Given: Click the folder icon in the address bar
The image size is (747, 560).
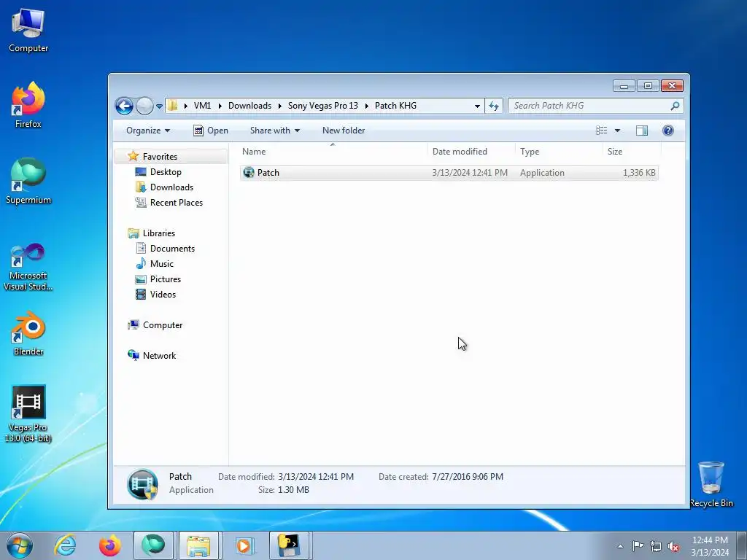Looking at the screenshot, I should pos(173,106).
